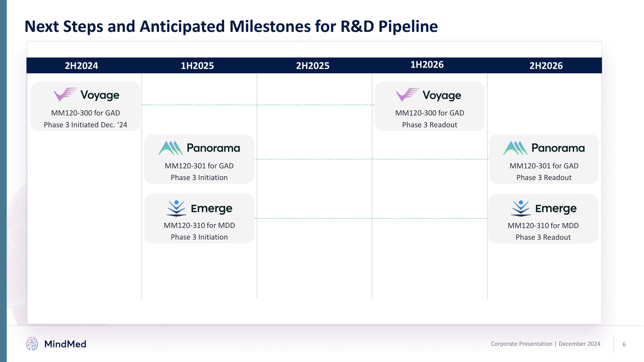Click the Panorama mountain logo under 2H2026
Screen dimensions: 644x362
[515, 148]
